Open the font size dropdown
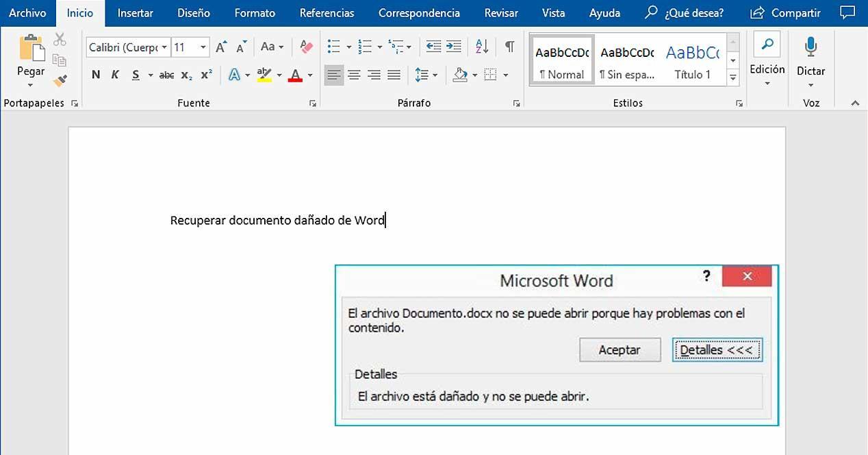 pyautogui.click(x=203, y=47)
